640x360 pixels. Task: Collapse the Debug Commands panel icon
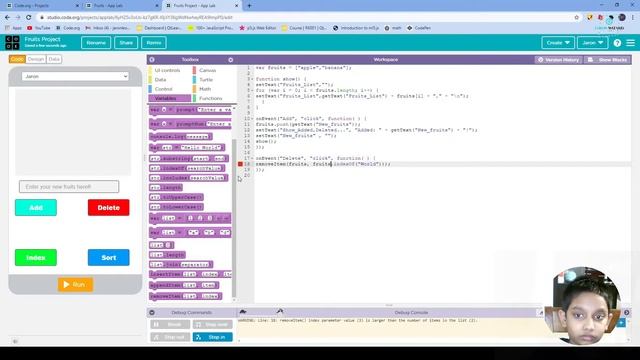coord(152,312)
